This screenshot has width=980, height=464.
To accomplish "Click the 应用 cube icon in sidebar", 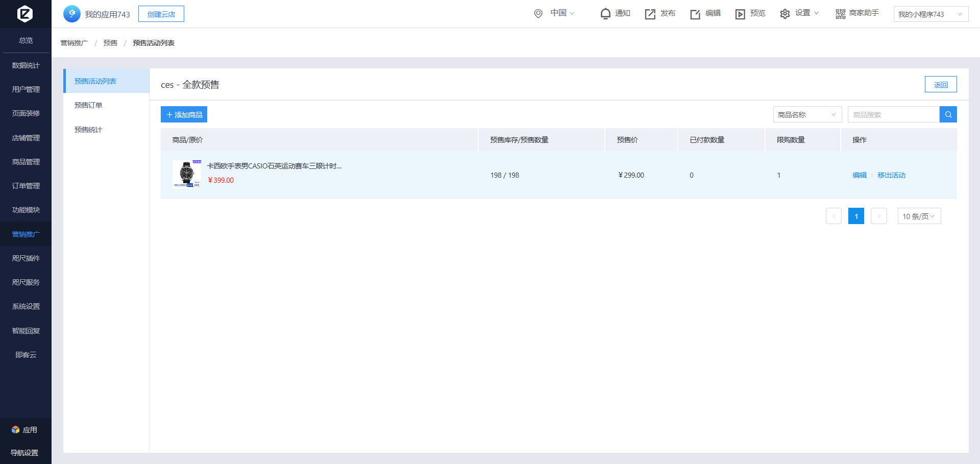I will tap(16, 430).
